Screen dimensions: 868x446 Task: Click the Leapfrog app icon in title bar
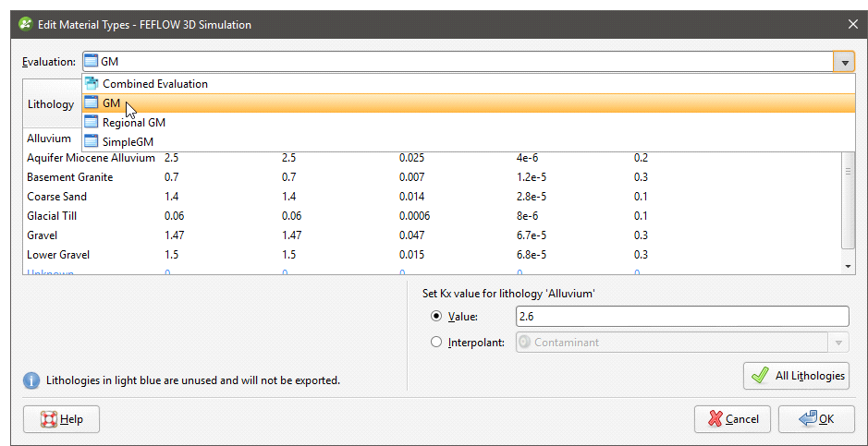(25, 24)
